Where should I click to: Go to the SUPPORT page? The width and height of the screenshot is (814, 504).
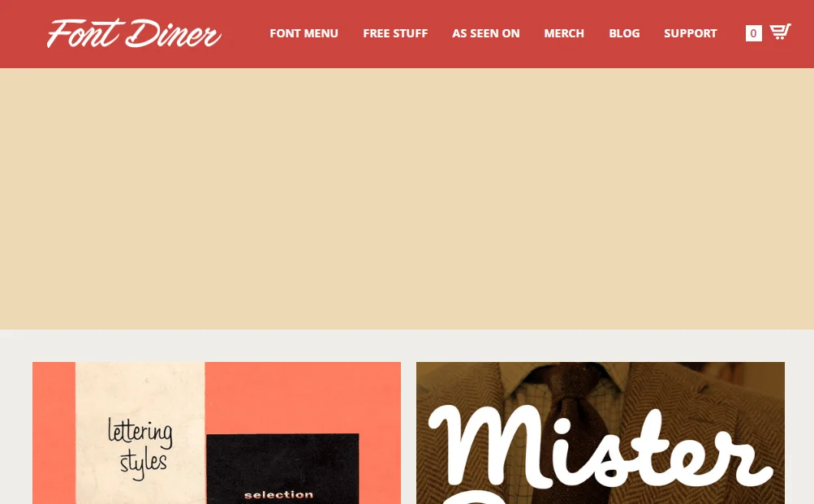pyautogui.click(x=690, y=33)
